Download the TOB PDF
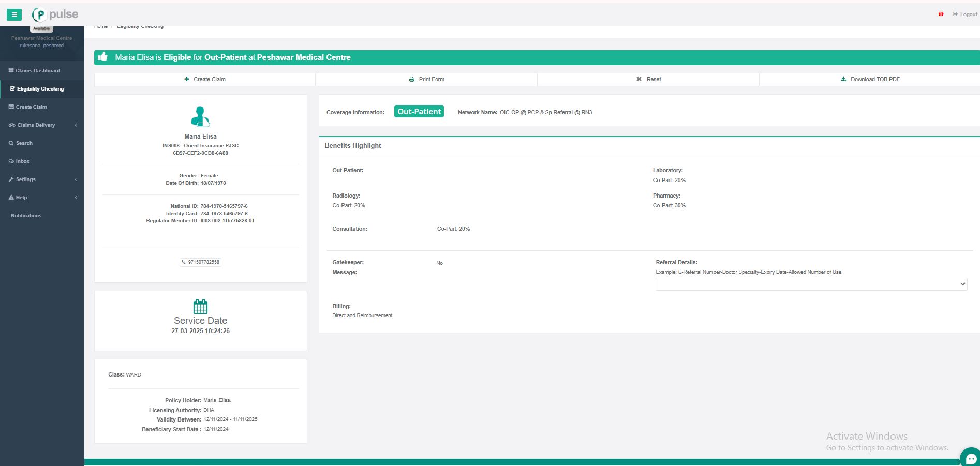The height and width of the screenshot is (466, 980). point(870,79)
